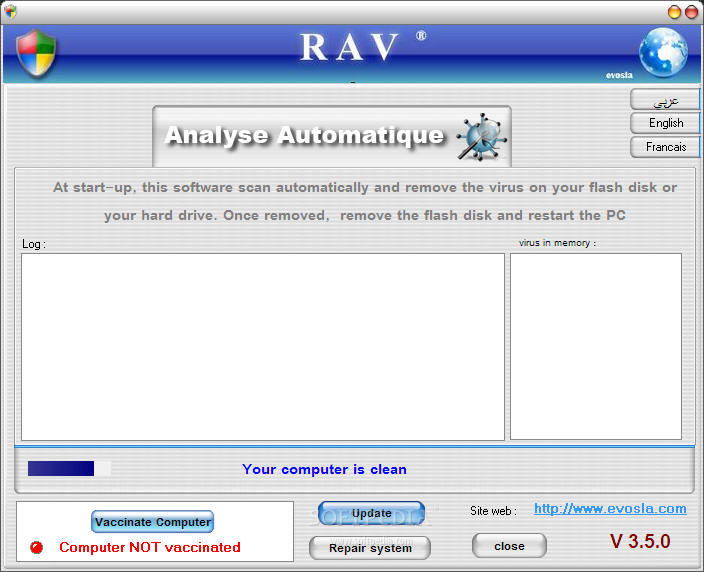Switch language to Francais
Viewport: 704px width, 572px height.
click(x=665, y=147)
